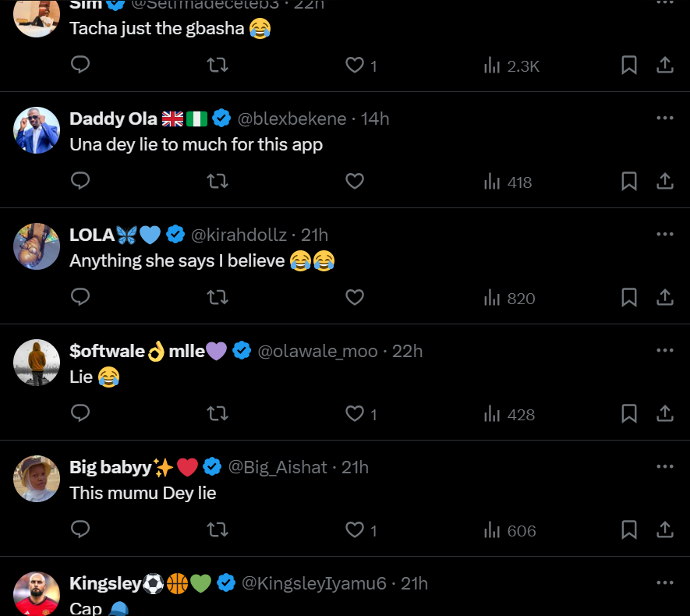Retweet @kirahdollz's reply

(217, 297)
